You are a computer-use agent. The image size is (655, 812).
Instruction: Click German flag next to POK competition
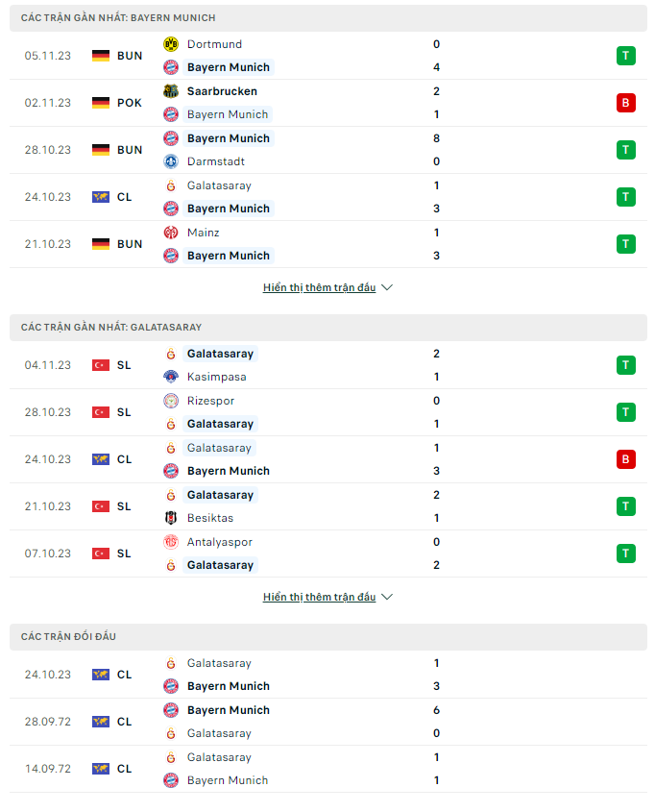101,103
